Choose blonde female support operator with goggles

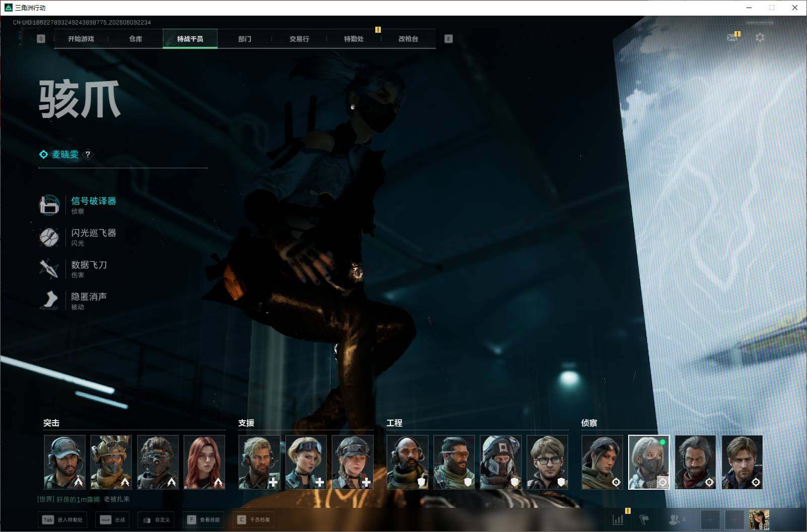click(x=306, y=462)
